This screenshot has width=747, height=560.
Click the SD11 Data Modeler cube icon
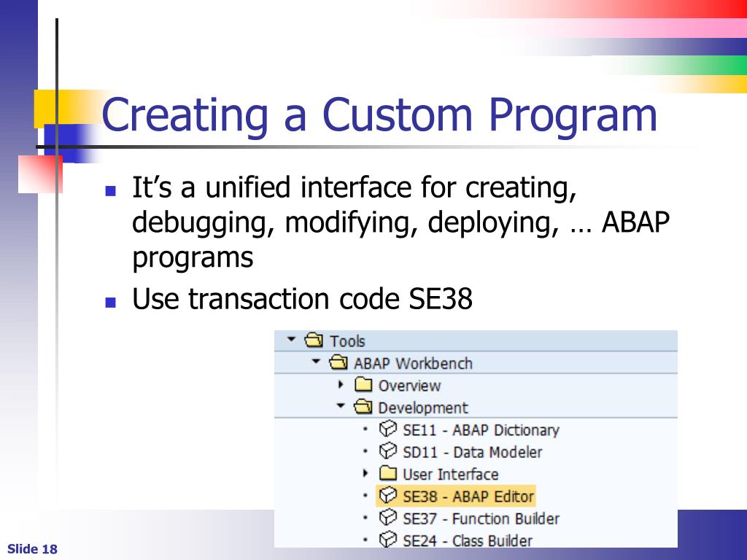388,451
